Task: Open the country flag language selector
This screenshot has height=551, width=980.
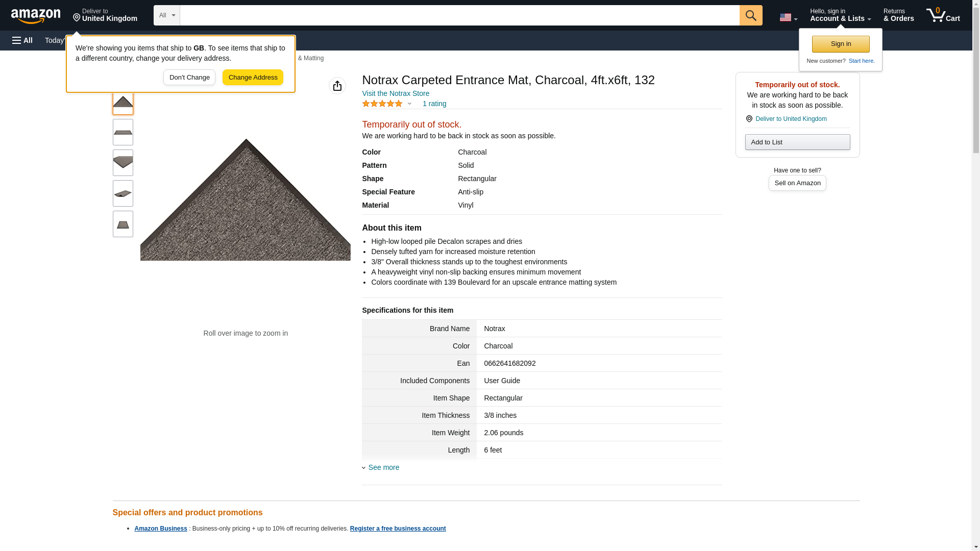Action: coord(788,17)
